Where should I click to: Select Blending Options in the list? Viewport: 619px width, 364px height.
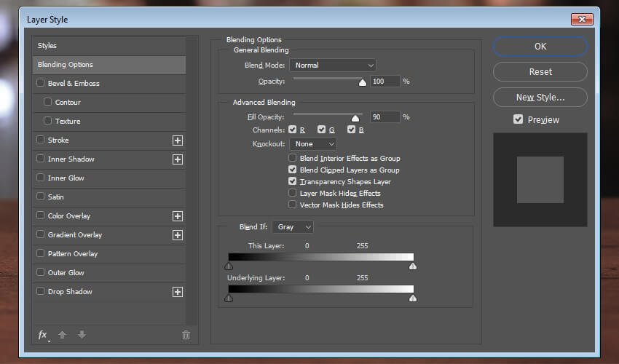pos(109,65)
